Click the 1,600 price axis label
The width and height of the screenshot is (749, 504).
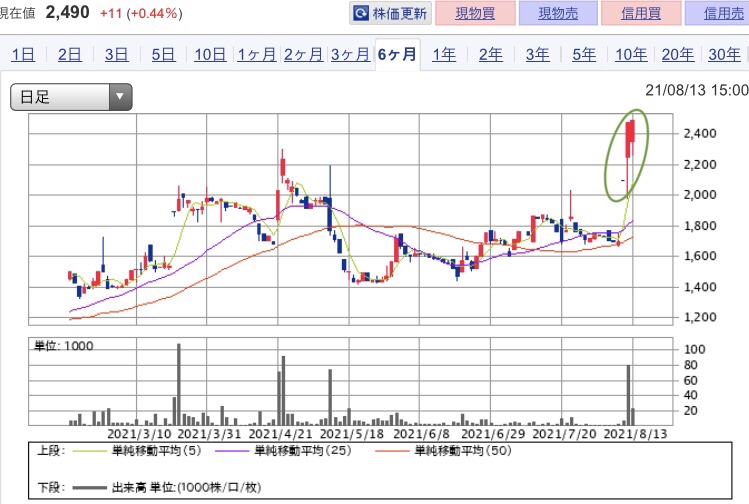700,256
